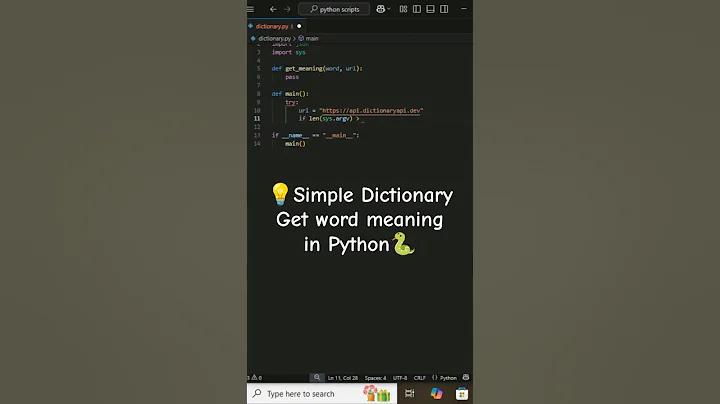Close the dictionary.py tab via unsaved dot
The image size is (720, 404).
tap(299, 26)
